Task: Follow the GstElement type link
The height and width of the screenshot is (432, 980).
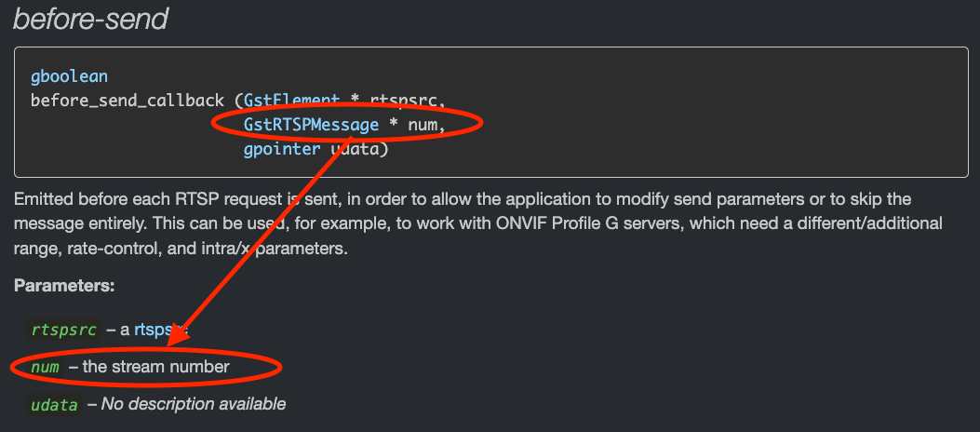Action: click(x=292, y=100)
